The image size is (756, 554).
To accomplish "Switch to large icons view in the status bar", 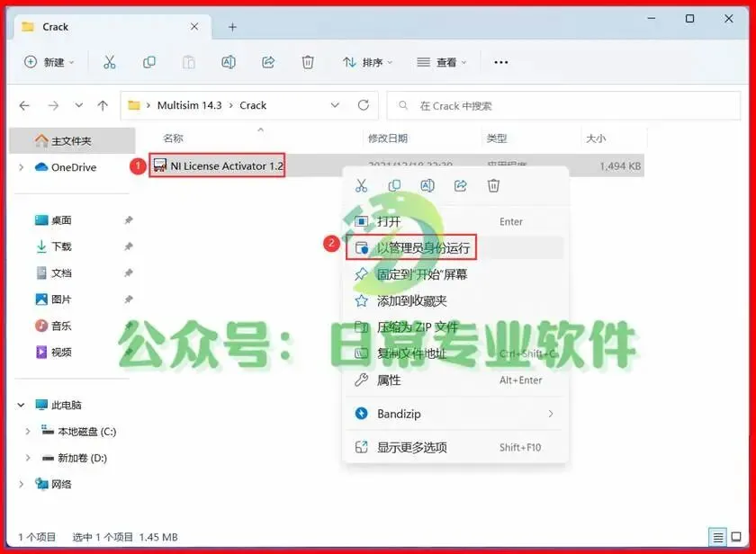I will 736,537.
